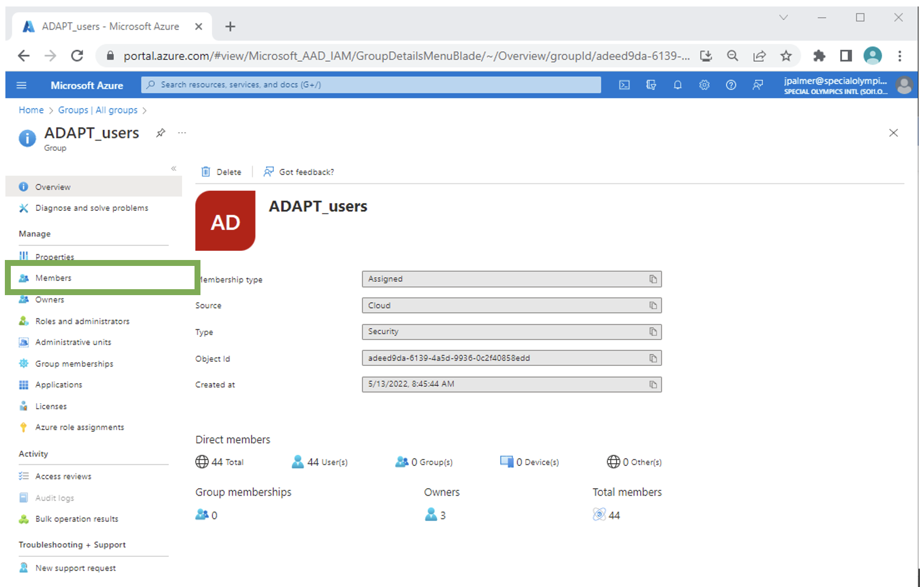Focus the Search resources, services, and docs box
Viewport: 924px width, 587px height.
(371, 85)
